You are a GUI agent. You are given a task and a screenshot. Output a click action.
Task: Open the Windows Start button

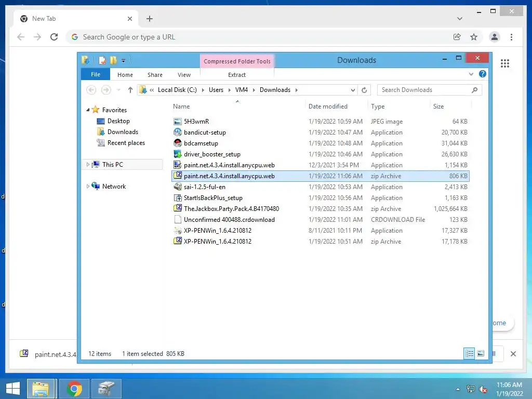point(13,389)
